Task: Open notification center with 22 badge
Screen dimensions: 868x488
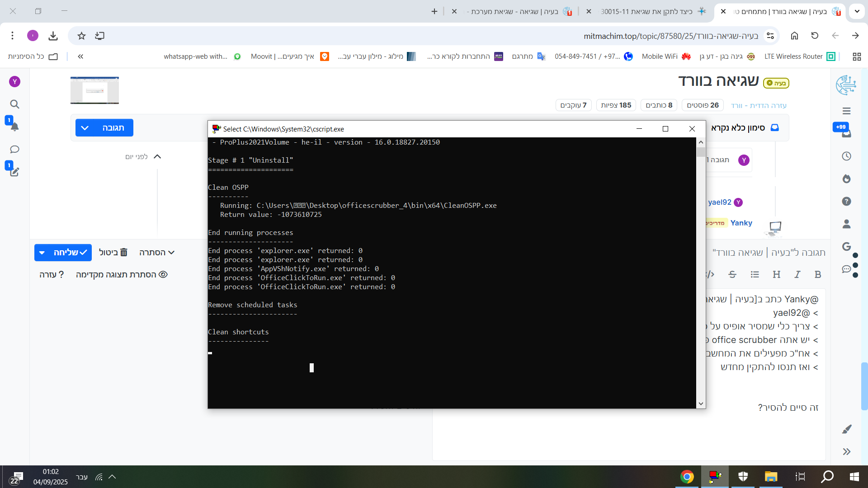Action: 16,478
